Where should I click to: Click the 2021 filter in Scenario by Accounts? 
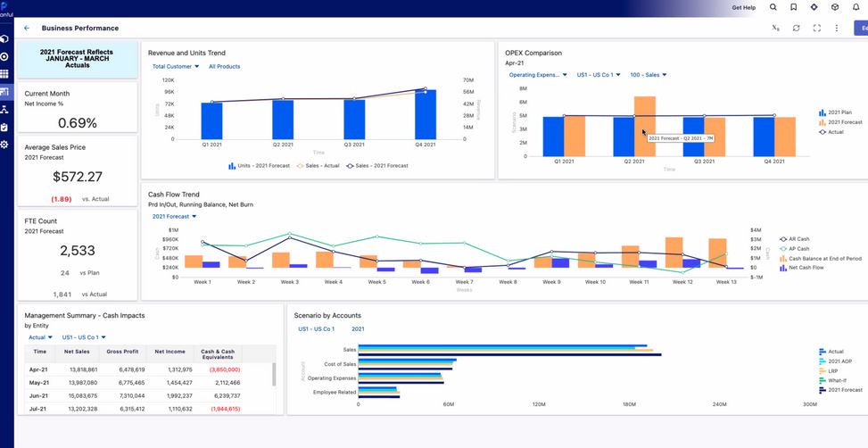click(358, 329)
